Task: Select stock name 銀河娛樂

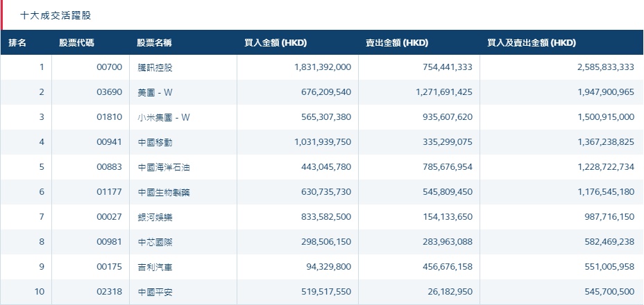Action: [155, 217]
